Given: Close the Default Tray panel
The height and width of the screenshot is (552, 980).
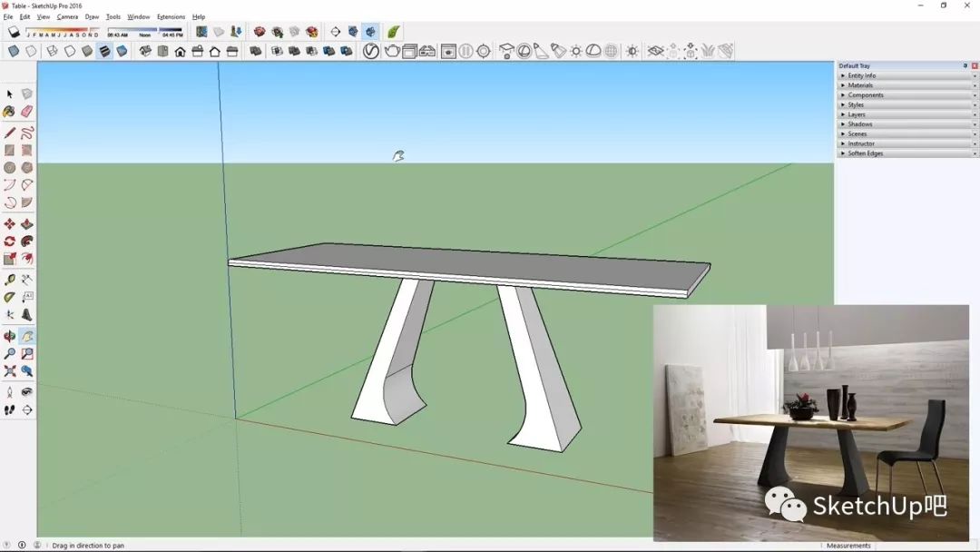Looking at the screenshot, I should coord(975,65).
